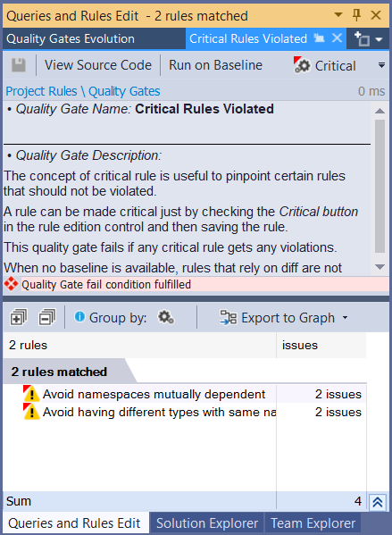Collapse all groups icon
392x535 pixels.
tap(47, 317)
